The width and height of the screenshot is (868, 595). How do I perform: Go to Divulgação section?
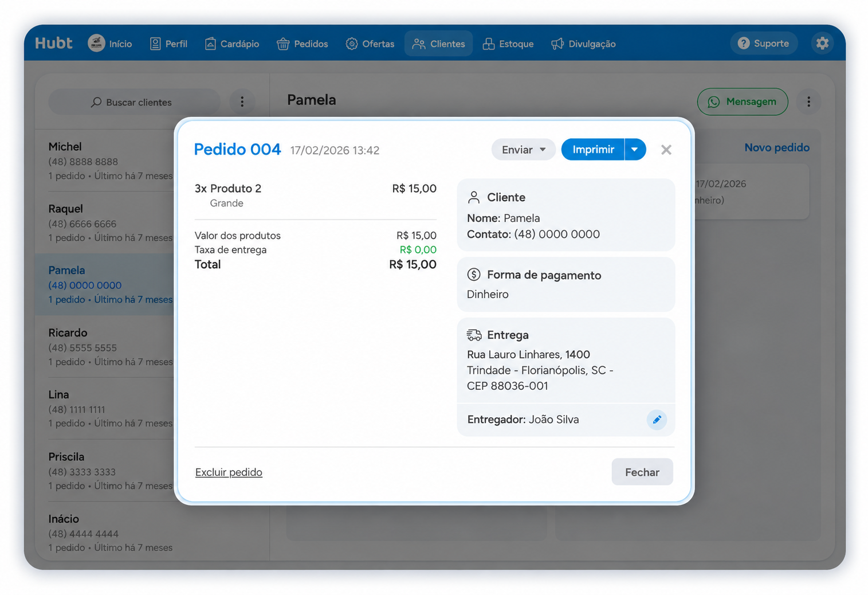click(x=583, y=44)
